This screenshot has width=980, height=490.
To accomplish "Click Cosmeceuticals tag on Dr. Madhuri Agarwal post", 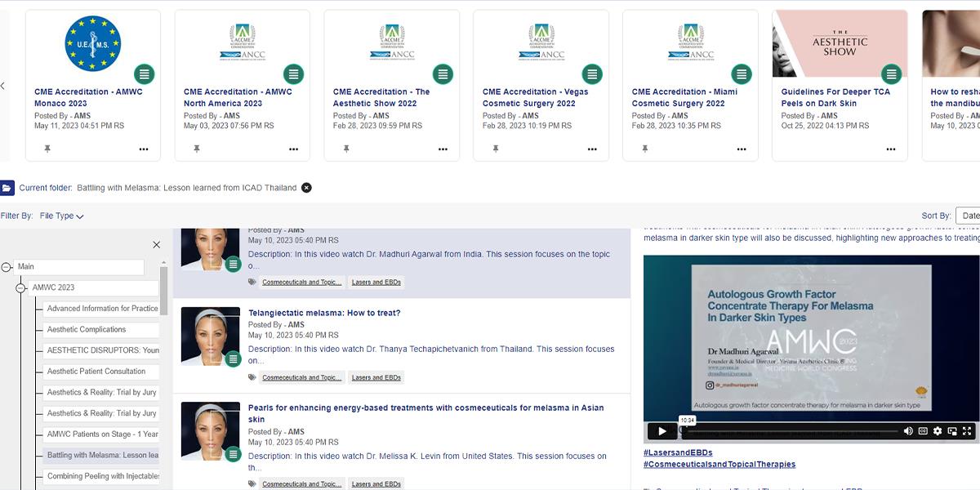I will (x=302, y=283).
